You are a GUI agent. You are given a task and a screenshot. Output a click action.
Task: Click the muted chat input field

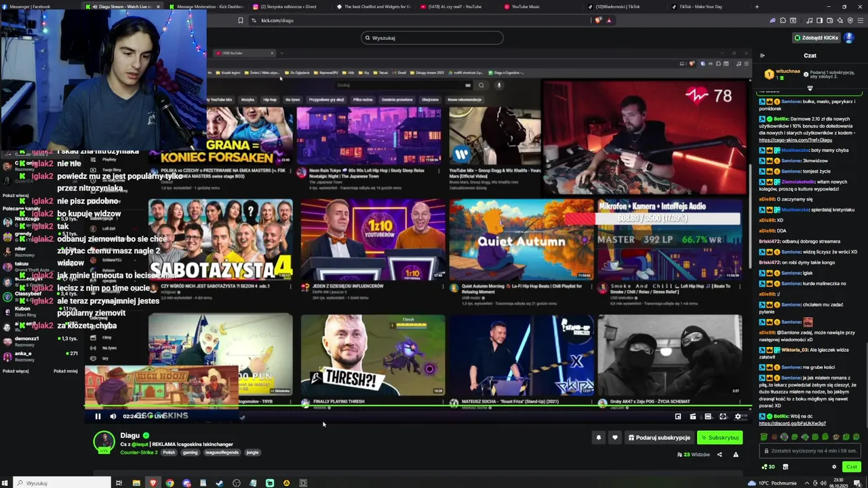(x=810, y=451)
